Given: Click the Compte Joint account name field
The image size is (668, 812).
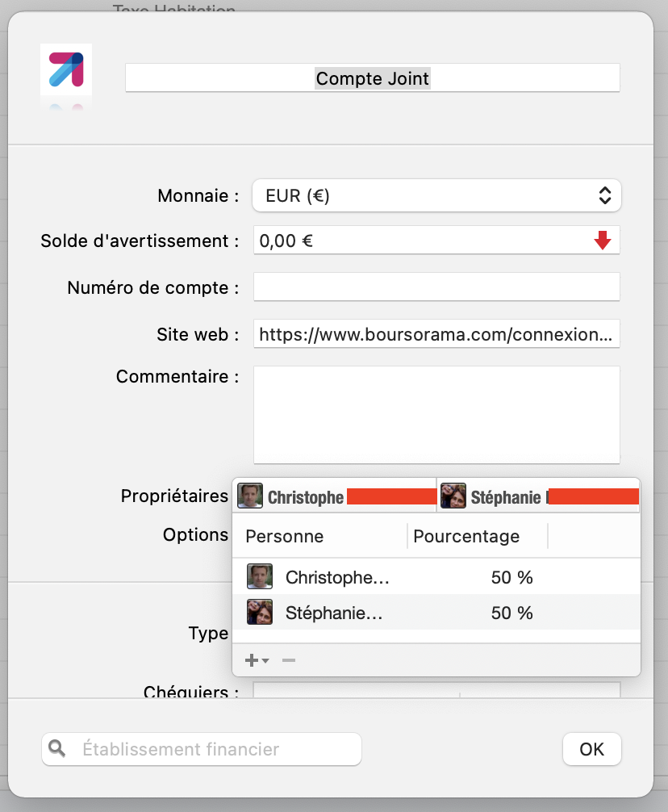Looking at the screenshot, I should coord(373,78).
